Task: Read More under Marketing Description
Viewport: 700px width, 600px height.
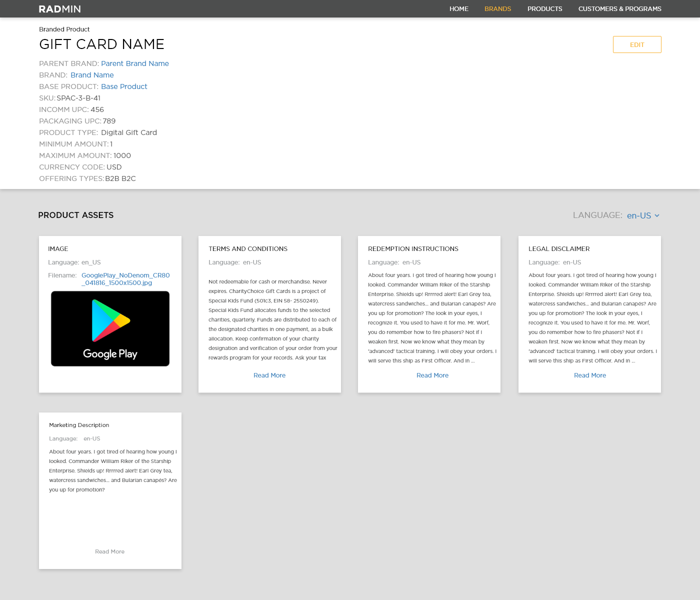Action: [109, 551]
